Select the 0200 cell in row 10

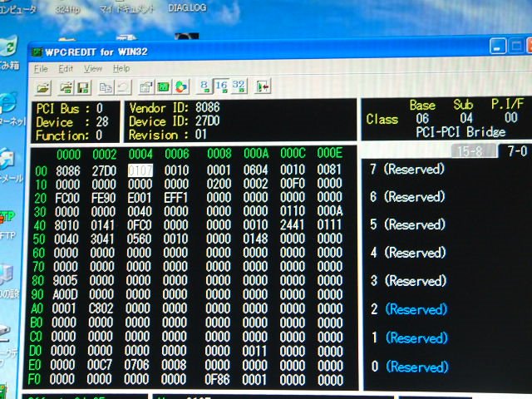(x=219, y=184)
